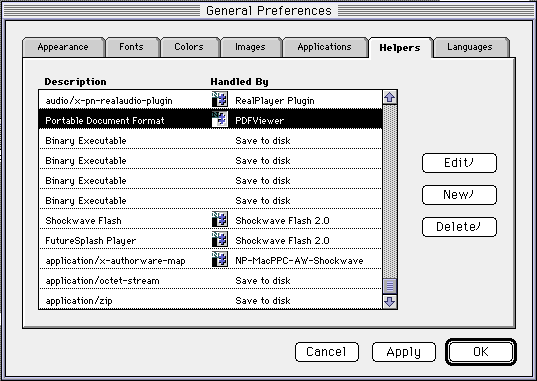The height and width of the screenshot is (381, 537).
Task: Click the PDFViewer plugin icon
Action: 220,119
